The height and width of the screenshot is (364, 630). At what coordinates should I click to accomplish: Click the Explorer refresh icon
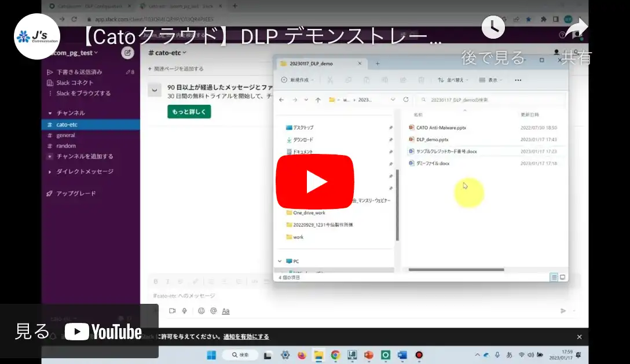[x=406, y=100]
